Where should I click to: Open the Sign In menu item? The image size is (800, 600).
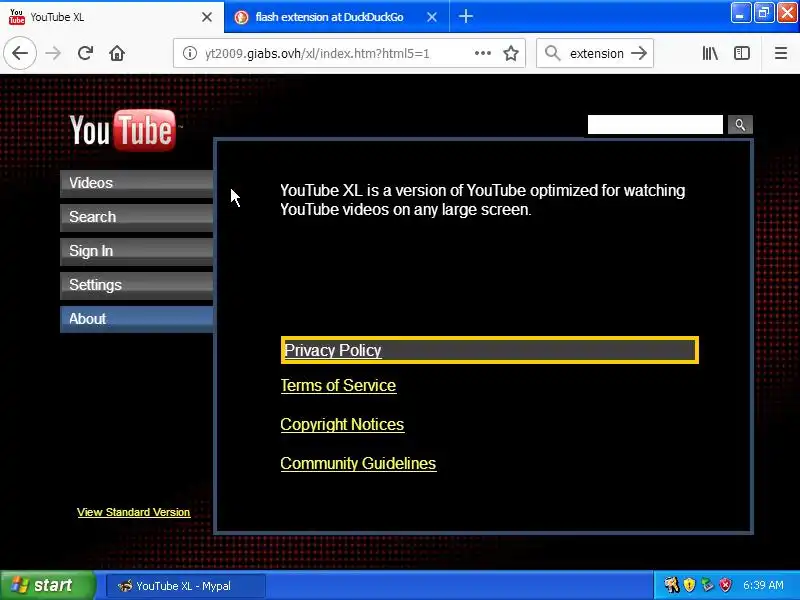137,251
